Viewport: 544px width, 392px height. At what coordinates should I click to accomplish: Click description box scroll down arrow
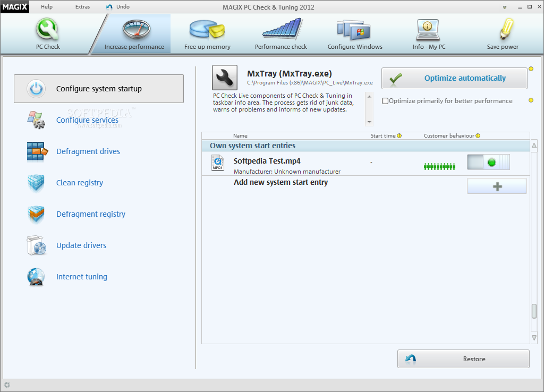coord(369,122)
